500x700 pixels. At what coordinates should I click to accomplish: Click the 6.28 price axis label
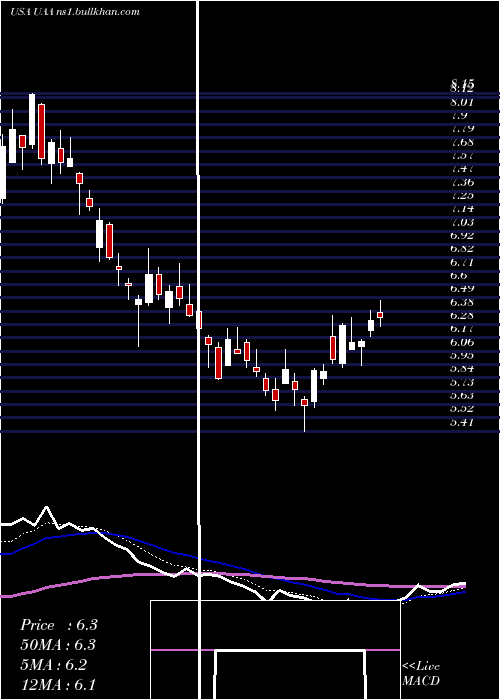[x=462, y=316]
